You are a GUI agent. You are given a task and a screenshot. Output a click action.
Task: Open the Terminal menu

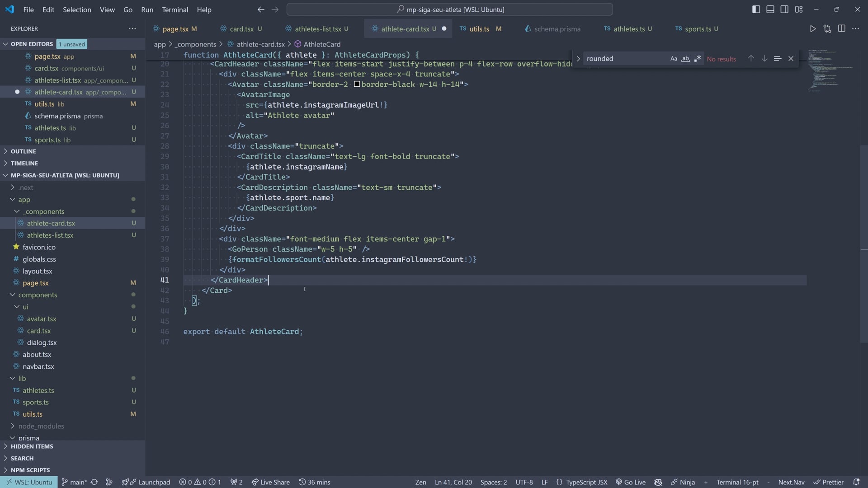point(175,9)
